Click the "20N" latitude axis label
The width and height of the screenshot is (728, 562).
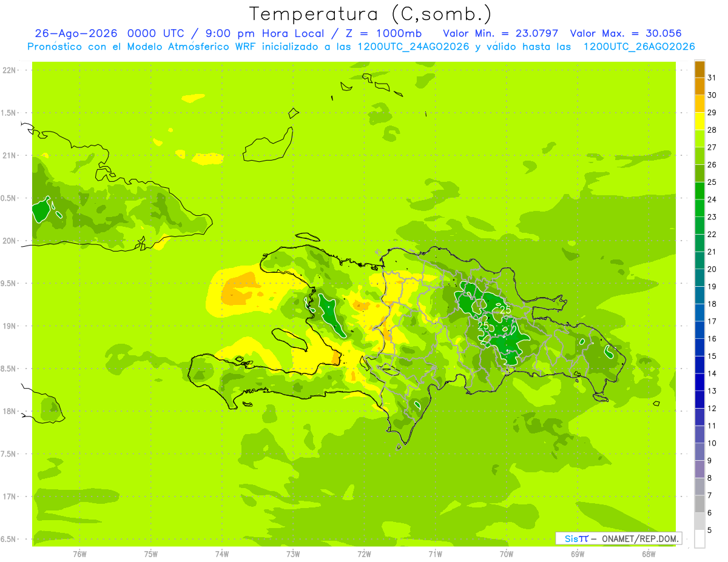(x=9, y=241)
